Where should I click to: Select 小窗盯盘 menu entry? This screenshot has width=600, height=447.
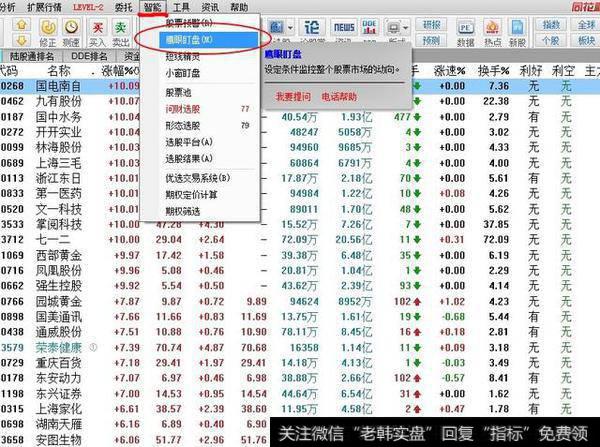(x=209, y=73)
